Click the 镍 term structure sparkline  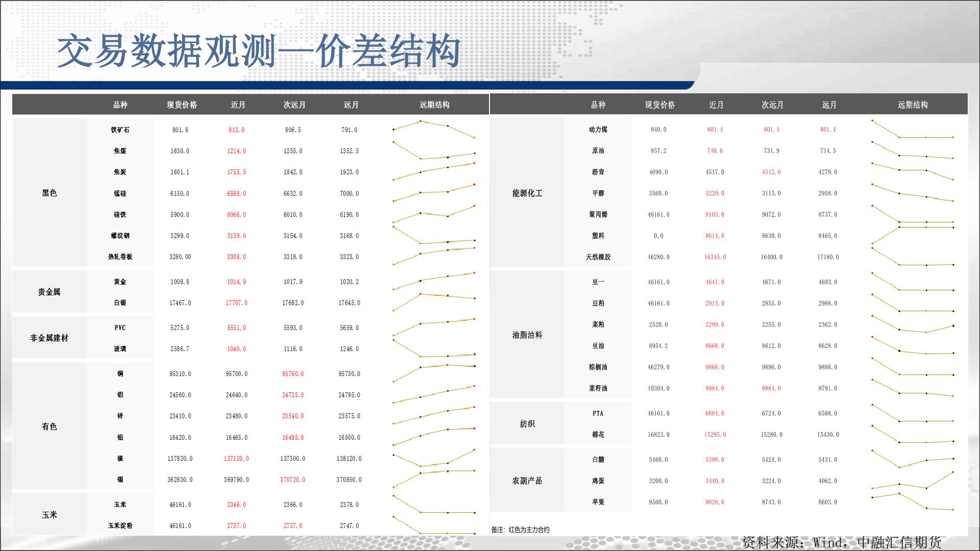pyautogui.click(x=434, y=458)
